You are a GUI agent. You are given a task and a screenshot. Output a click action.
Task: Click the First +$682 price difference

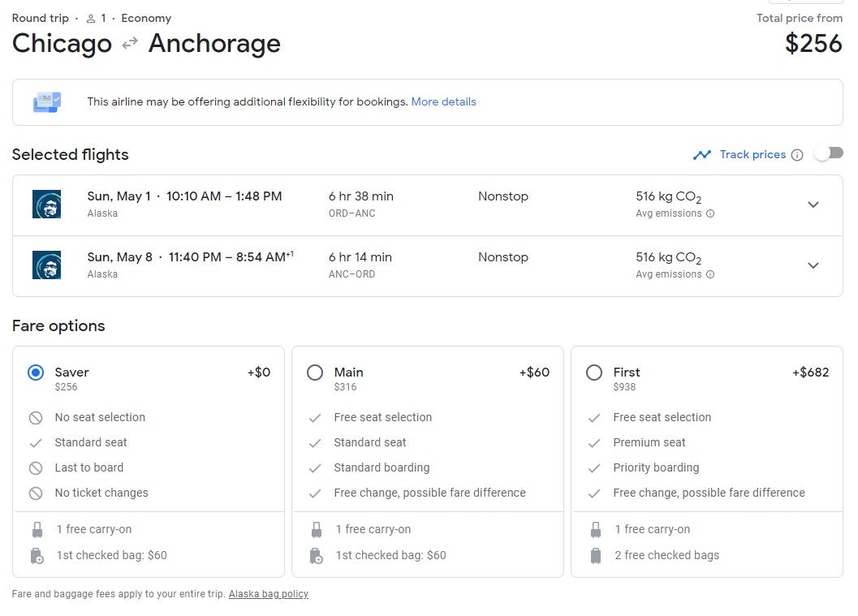(810, 372)
